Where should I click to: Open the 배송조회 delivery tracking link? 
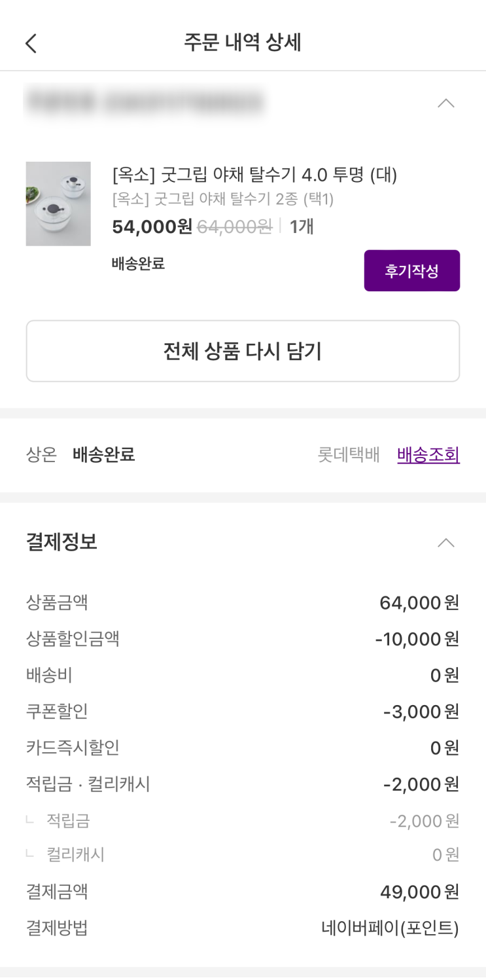(428, 454)
